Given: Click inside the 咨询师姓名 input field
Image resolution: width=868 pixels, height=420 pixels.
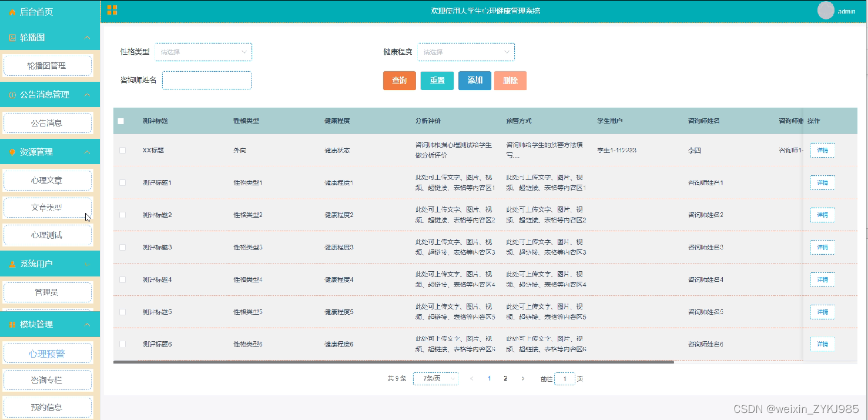Looking at the screenshot, I should pos(206,80).
